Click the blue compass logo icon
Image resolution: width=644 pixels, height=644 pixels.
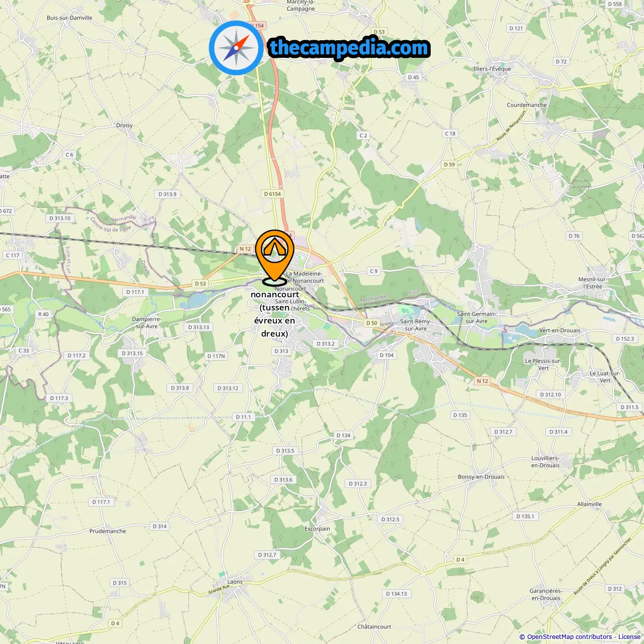click(x=236, y=48)
